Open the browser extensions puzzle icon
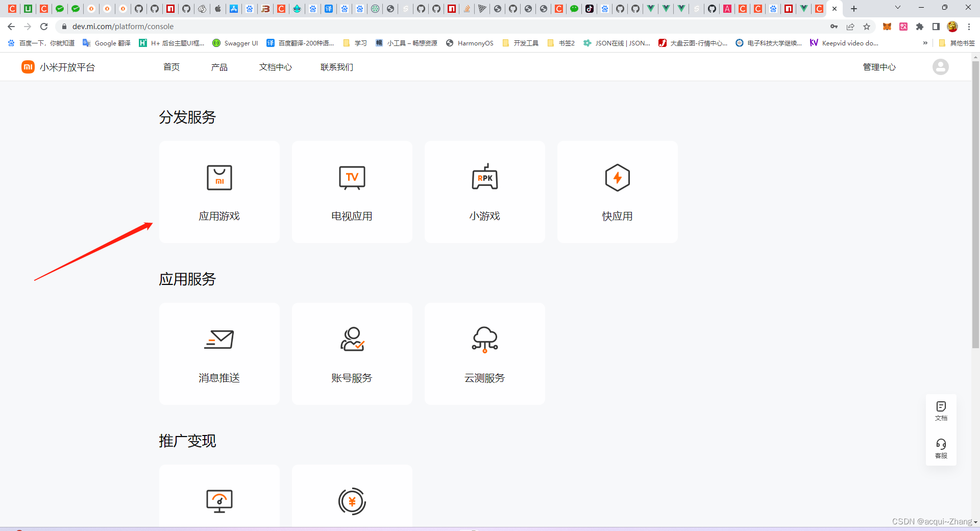Screen dimensions: 980x531 coord(920,27)
